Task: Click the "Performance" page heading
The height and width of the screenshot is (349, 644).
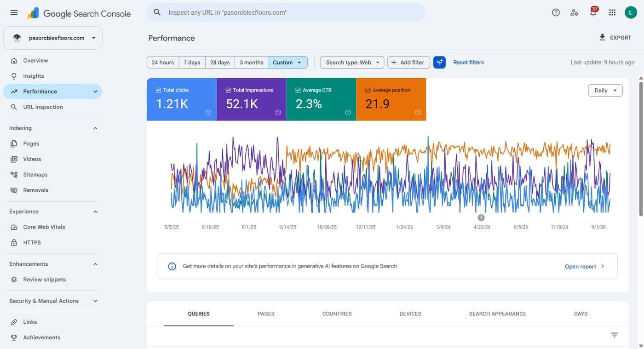Action: pyautogui.click(x=172, y=38)
